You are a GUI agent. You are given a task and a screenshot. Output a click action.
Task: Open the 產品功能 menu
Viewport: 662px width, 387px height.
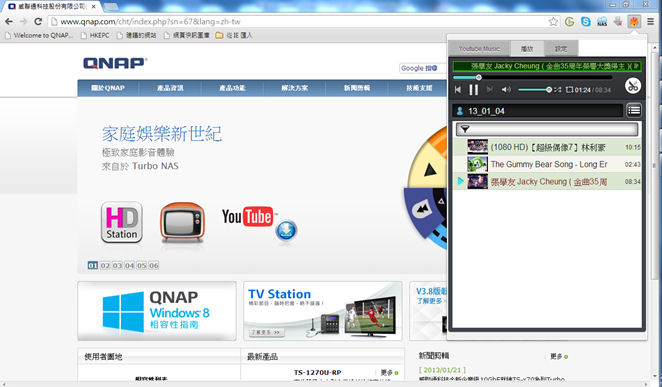(x=232, y=88)
